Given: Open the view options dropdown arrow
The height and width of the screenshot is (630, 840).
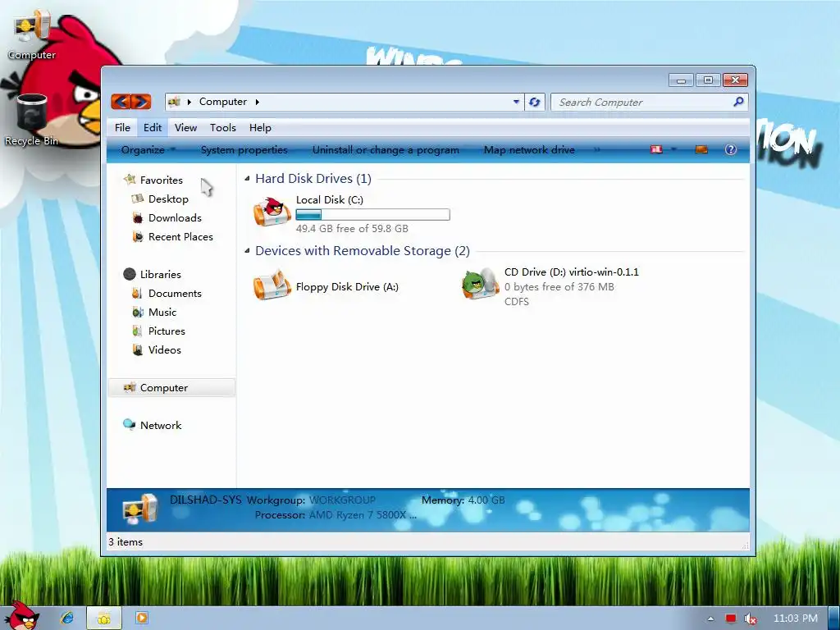Looking at the screenshot, I should pyautogui.click(x=673, y=149).
